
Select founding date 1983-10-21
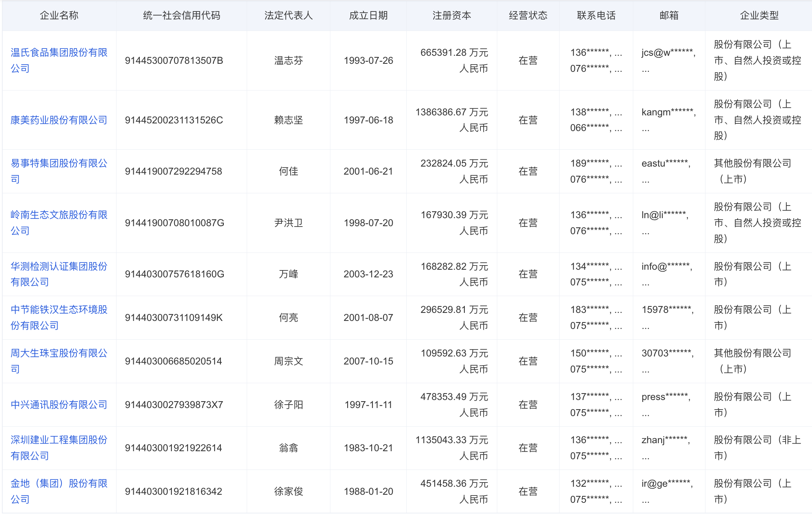[368, 448]
